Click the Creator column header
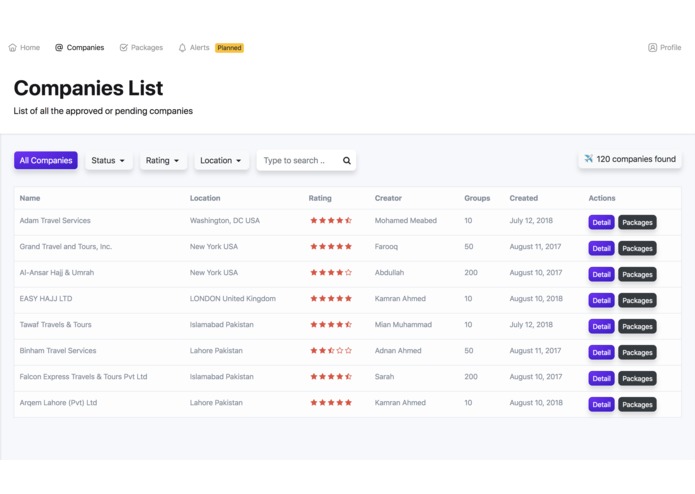 pyautogui.click(x=388, y=198)
